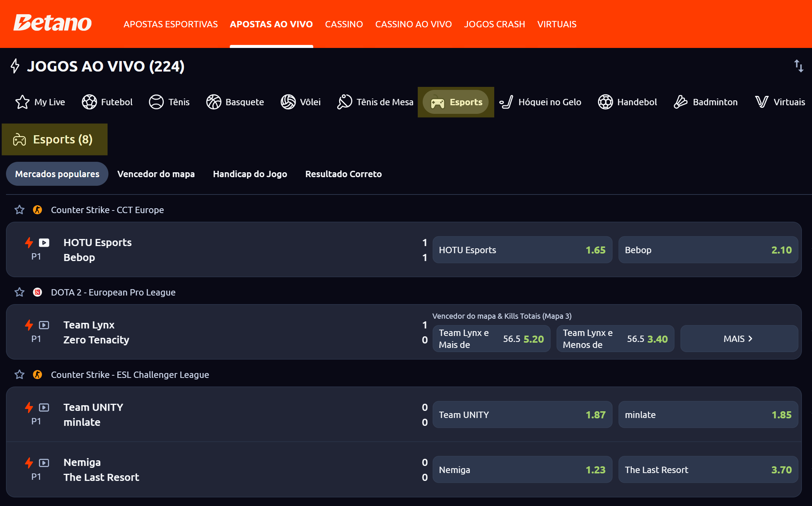Bet on Bebop at 2.10
This screenshot has width=812, height=506.
coord(708,250)
